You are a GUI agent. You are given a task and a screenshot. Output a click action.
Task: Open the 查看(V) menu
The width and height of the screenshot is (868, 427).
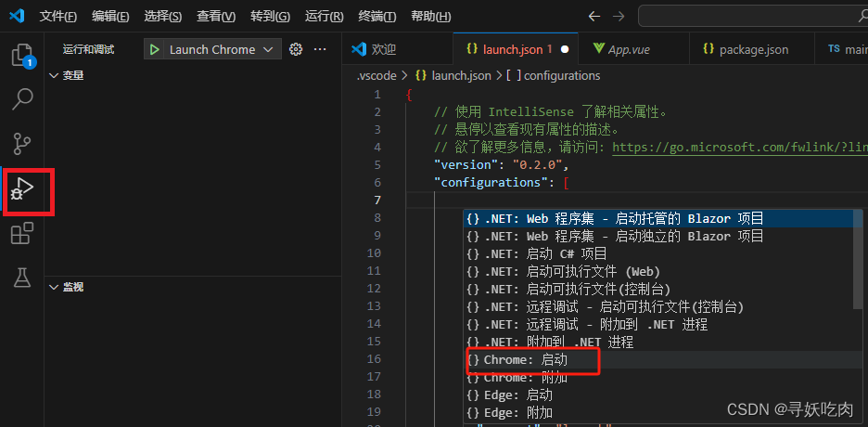click(x=216, y=17)
